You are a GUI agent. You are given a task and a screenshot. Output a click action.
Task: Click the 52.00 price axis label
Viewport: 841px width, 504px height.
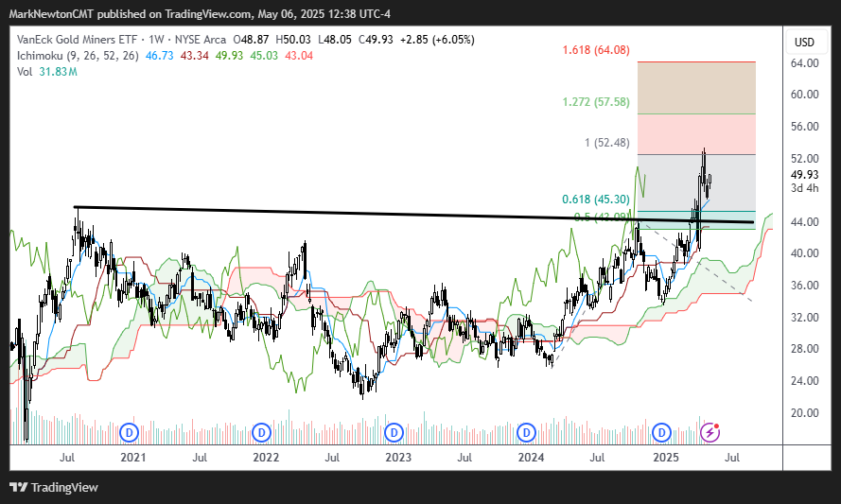point(804,159)
